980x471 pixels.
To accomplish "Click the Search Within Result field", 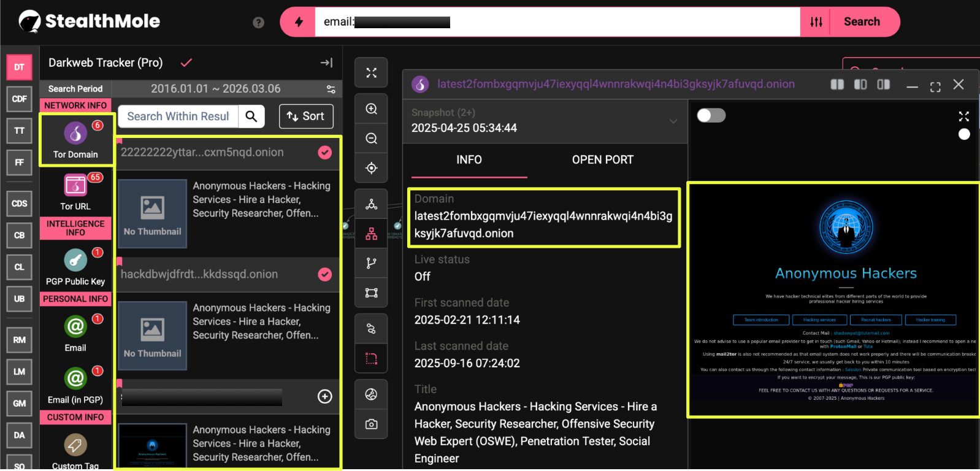I will coord(178,116).
